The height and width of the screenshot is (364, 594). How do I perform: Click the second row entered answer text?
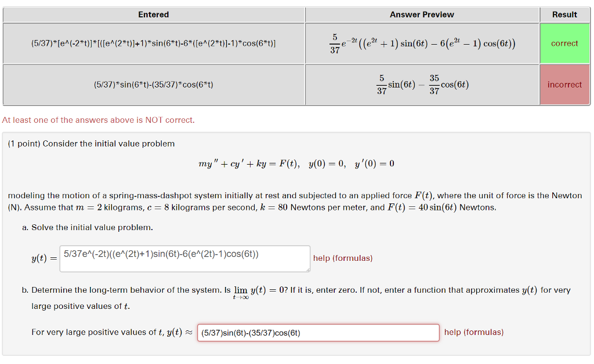click(153, 85)
